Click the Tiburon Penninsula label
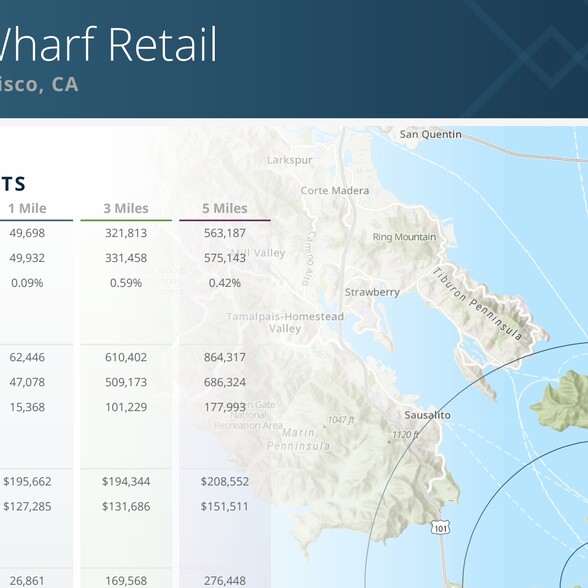This screenshot has width=588, height=588. pos(478,304)
